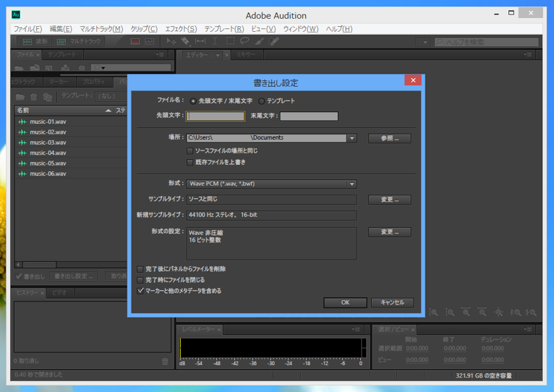
Task: Open レベルメーター panel options menu
Action: (x=355, y=330)
